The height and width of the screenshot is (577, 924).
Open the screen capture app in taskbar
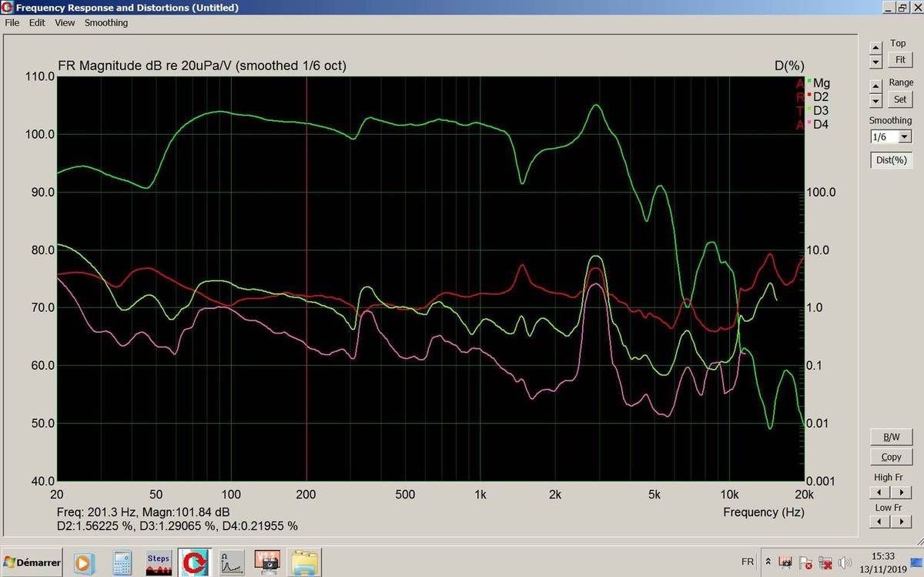[267, 562]
